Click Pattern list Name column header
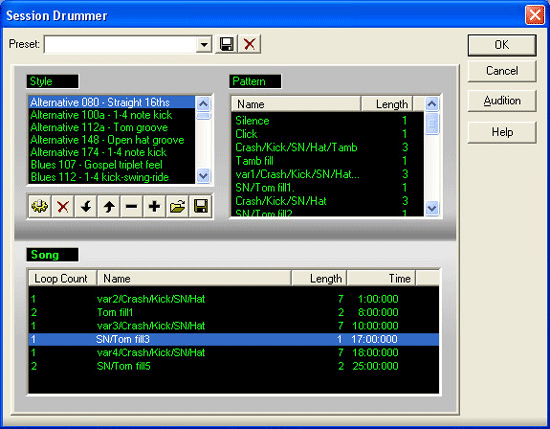 (x=296, y=104)
